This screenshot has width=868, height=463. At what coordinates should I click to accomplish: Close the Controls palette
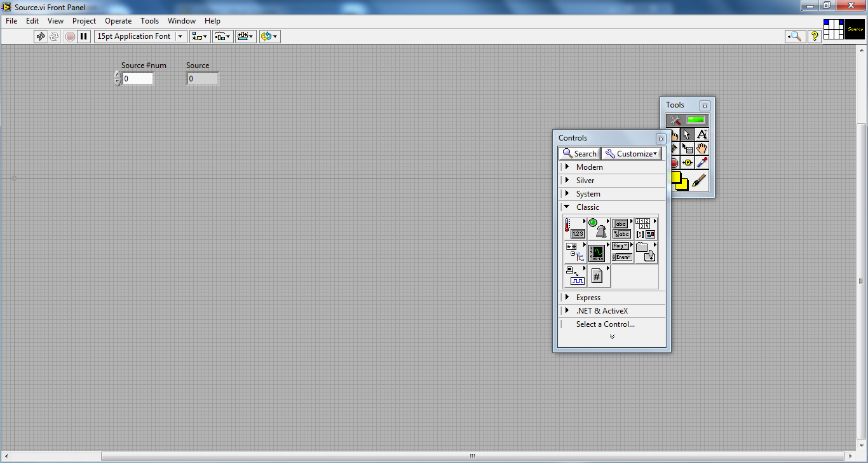[661, 139]
